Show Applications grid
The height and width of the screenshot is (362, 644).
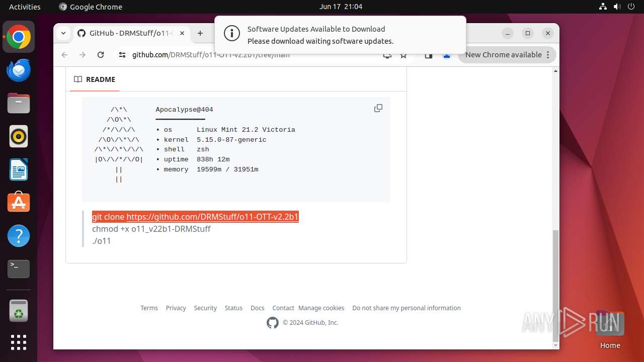[19, 342]
